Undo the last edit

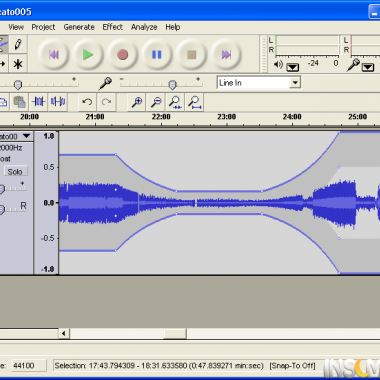pos(87,102)
